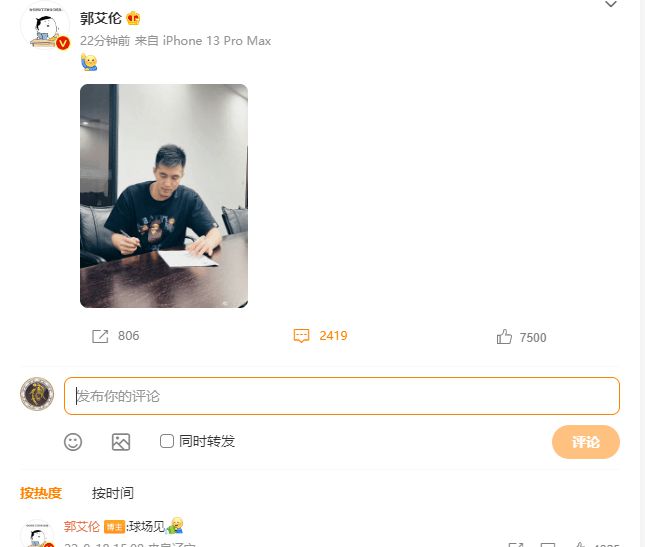Viewport: 645px width, 547px height.
Task: Expand the post options chevron at top right
Action: [x=611, y=5]
